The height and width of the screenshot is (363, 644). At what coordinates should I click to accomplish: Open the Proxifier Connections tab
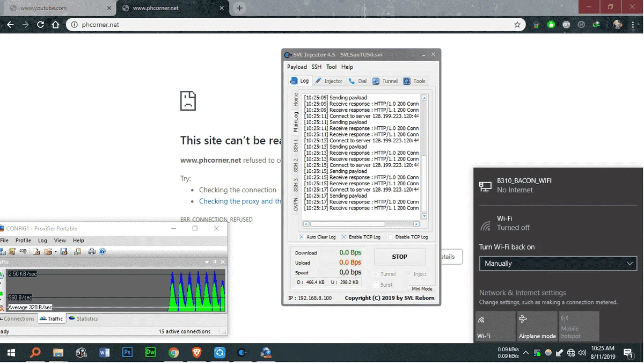[18, 318]
